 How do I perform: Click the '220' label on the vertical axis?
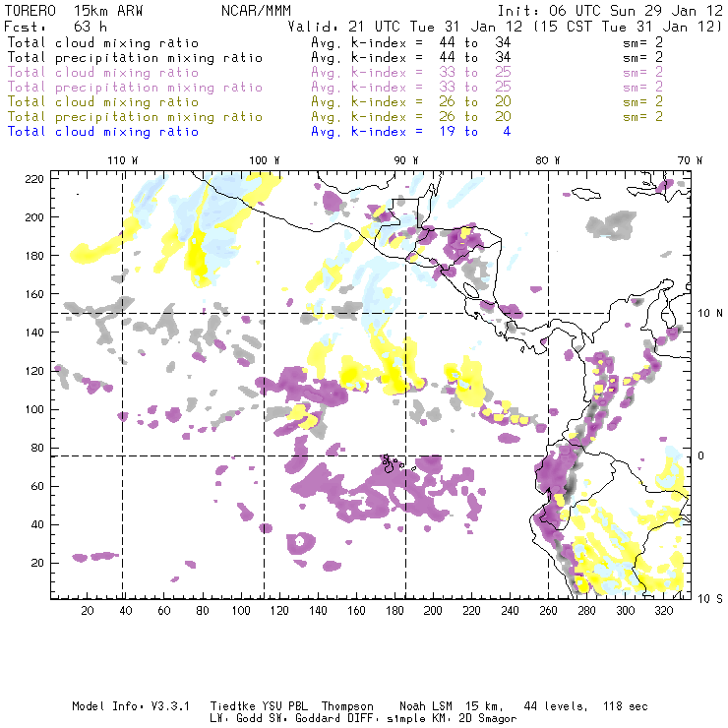[x=34, y=179]
